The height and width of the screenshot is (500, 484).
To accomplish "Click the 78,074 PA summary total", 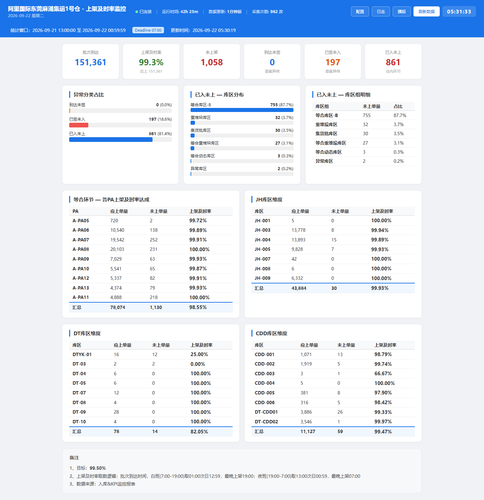I will click(118, 307).
